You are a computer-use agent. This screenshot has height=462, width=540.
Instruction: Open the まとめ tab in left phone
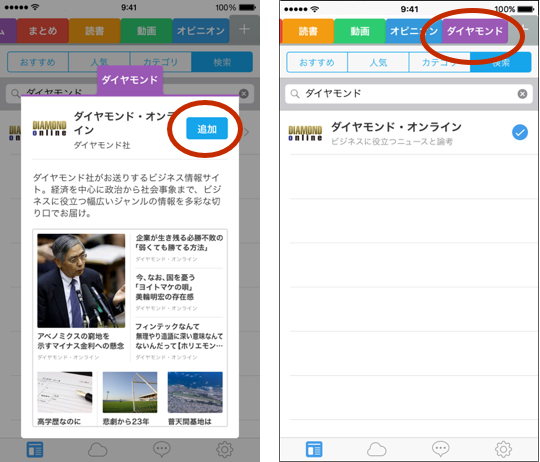[43, 31]
